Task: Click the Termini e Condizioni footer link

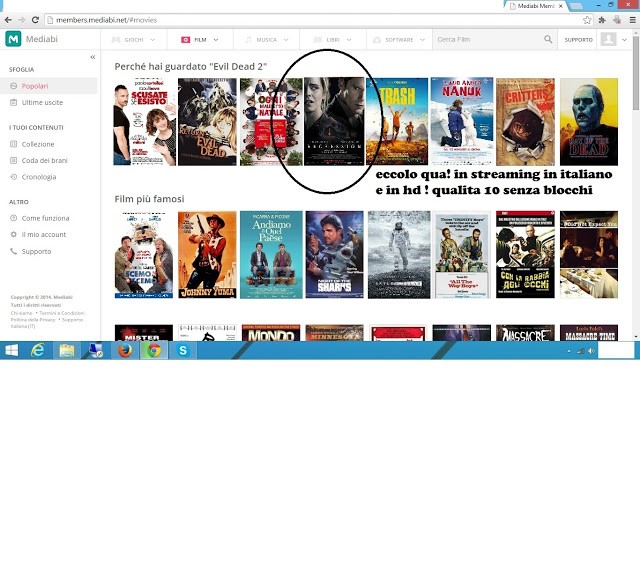Action: 62,313
